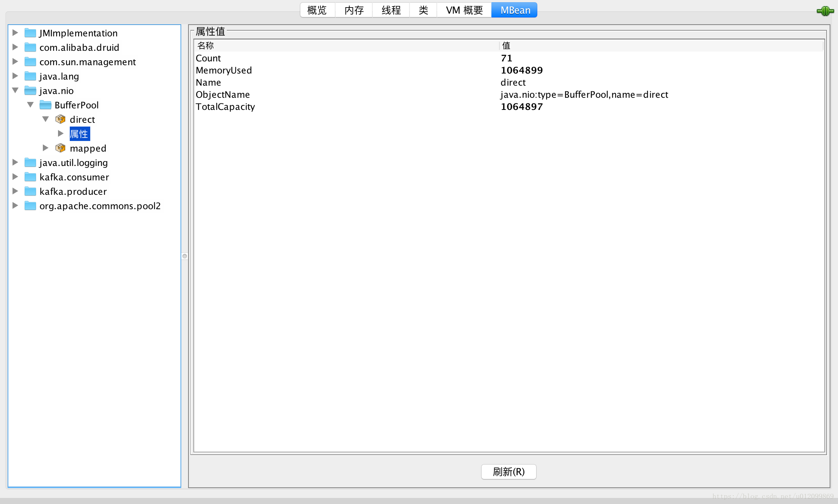Select the com.alibaba.druid label
The image size is (838, 504).
point(79,47)
